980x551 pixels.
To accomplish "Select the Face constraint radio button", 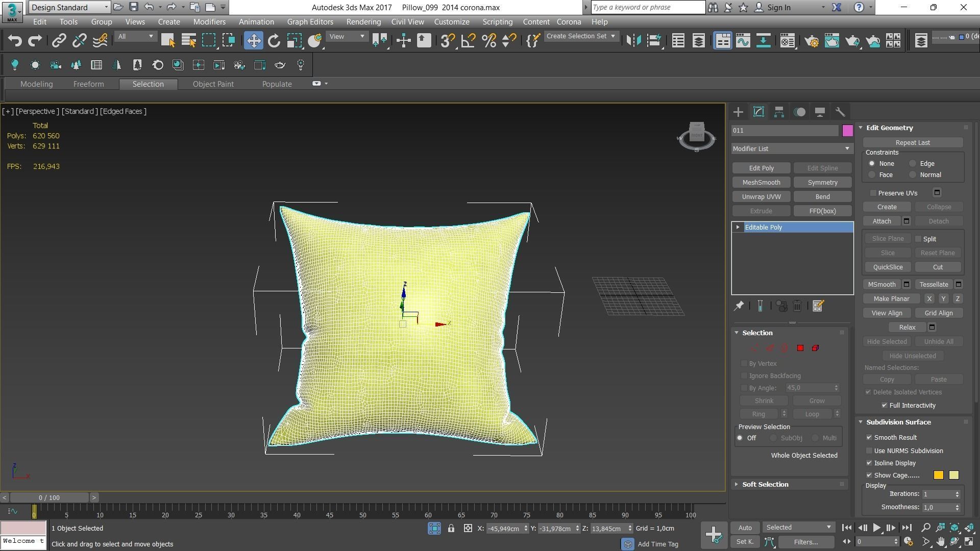I will (872, 175).
